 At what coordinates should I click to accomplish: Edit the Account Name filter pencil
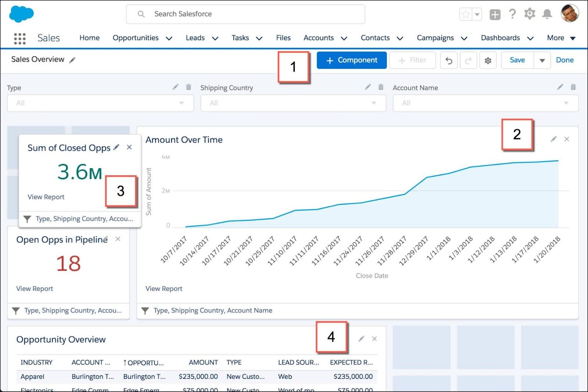[x=560, y=87]
